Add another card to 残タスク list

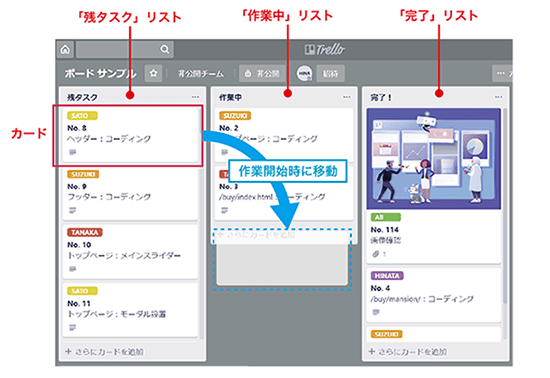click(105, 351)
